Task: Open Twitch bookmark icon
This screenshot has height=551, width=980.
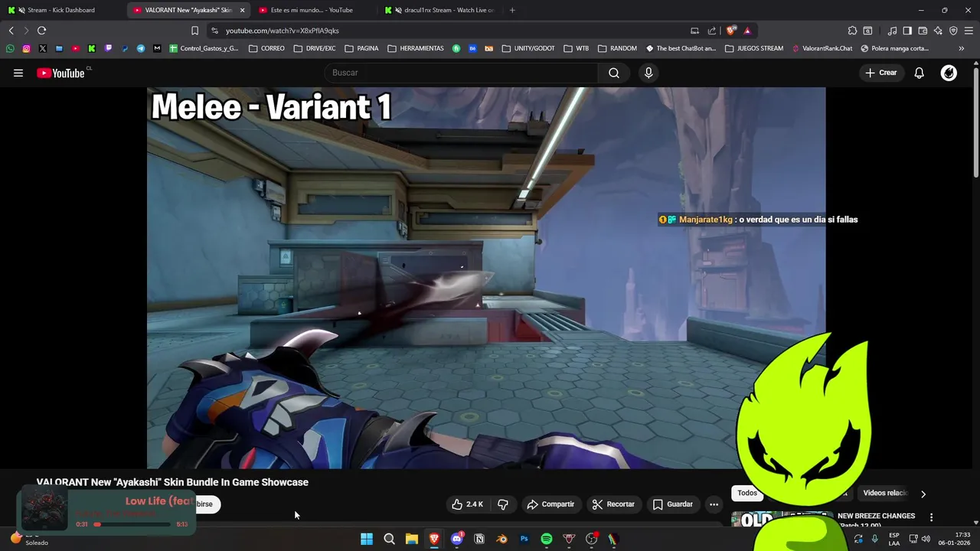Action: point(108,48)
